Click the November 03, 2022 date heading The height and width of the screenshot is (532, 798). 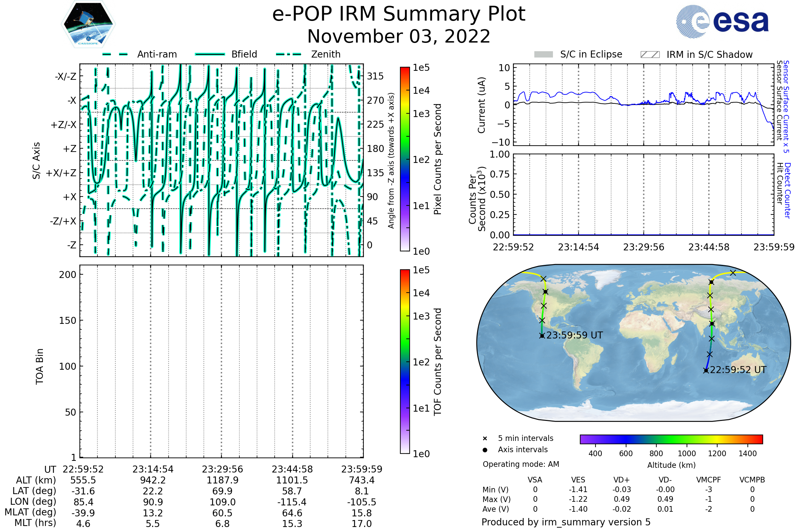[399, 36]
